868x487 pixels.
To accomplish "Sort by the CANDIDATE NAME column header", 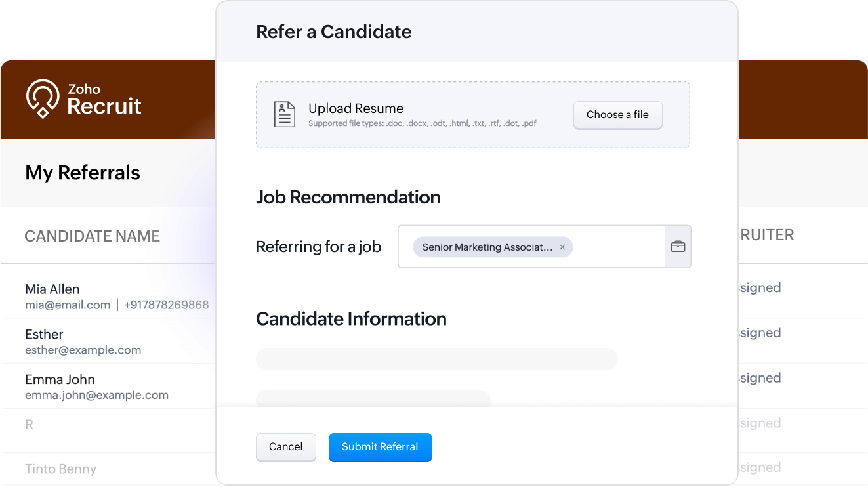I will click(x=92, y=236).
